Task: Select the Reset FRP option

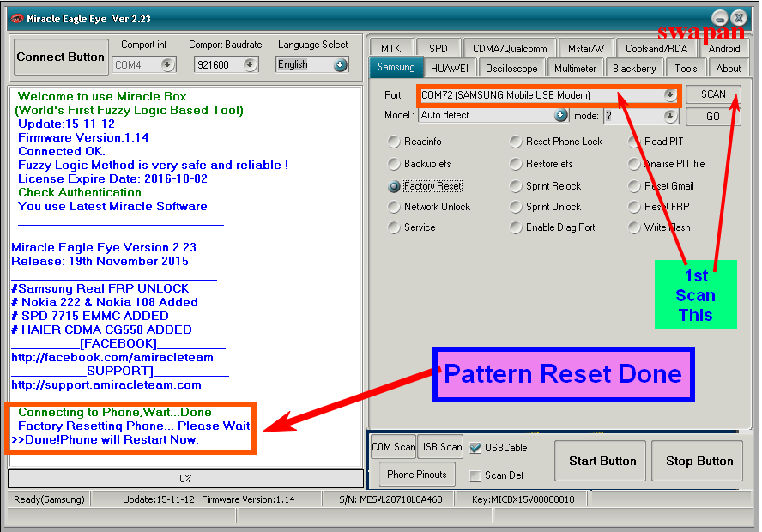Action: point(659,207)
